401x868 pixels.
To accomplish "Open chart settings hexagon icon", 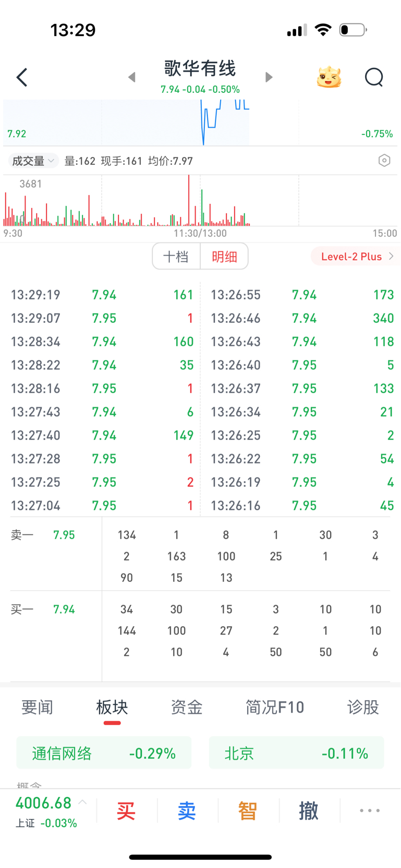I will (x=384, y=161).
